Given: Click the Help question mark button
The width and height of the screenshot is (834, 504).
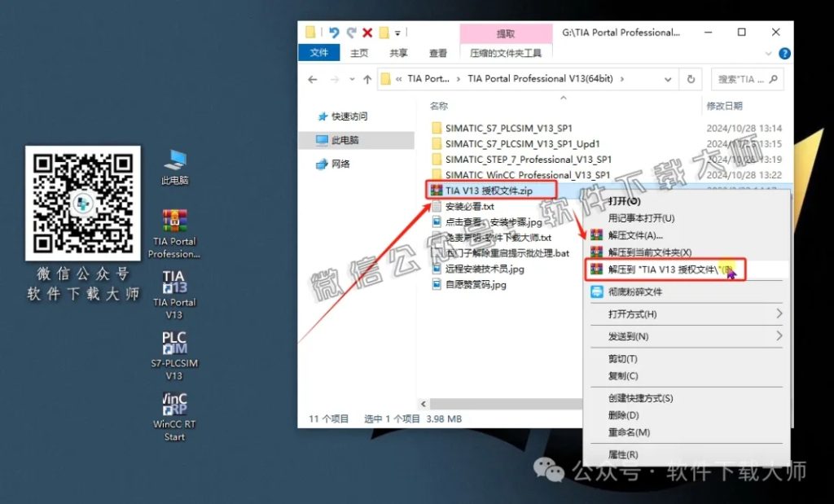Looking at the screenshot, I should (x=784, y=53).
